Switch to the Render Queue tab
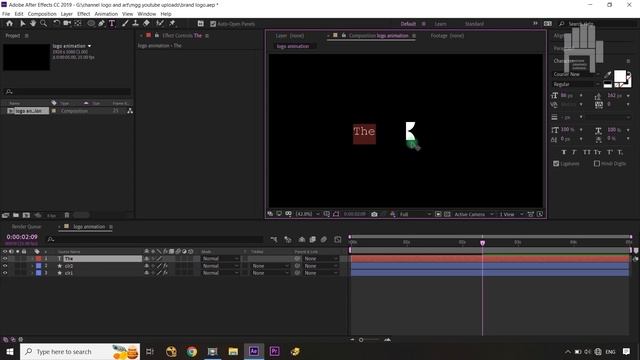 point(27,227)
